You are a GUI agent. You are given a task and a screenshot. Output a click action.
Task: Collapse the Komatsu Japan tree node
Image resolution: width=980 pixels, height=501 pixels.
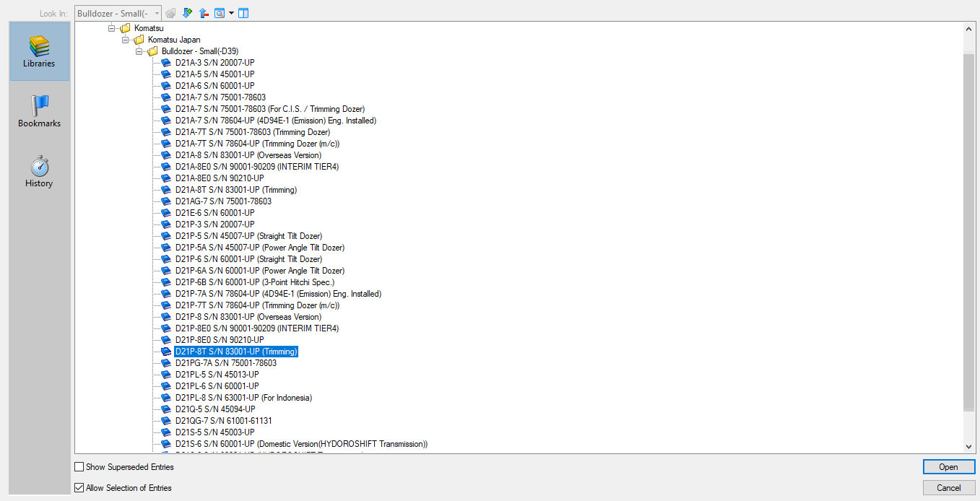tap(126, 40)
